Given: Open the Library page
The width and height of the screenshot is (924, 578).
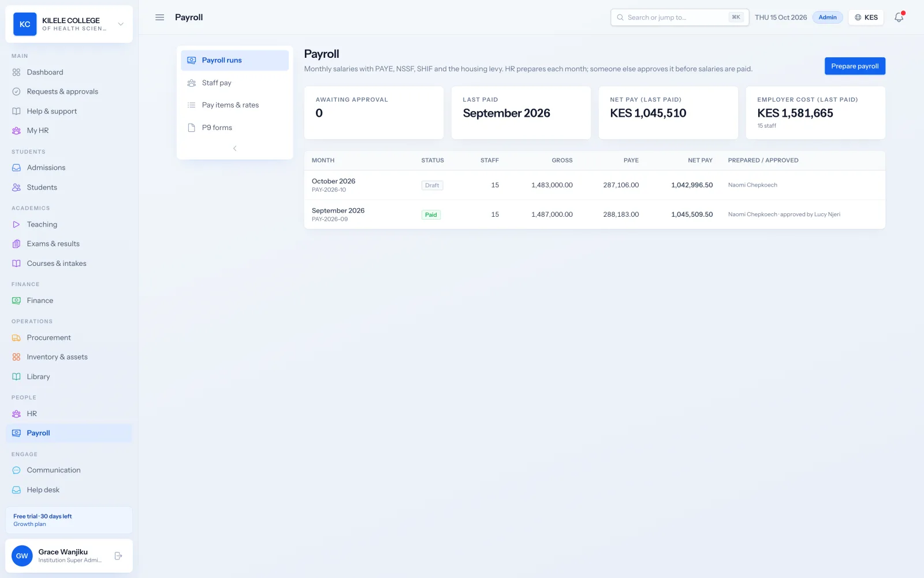Looking at the screenshot, I should (x=69, y=377).
